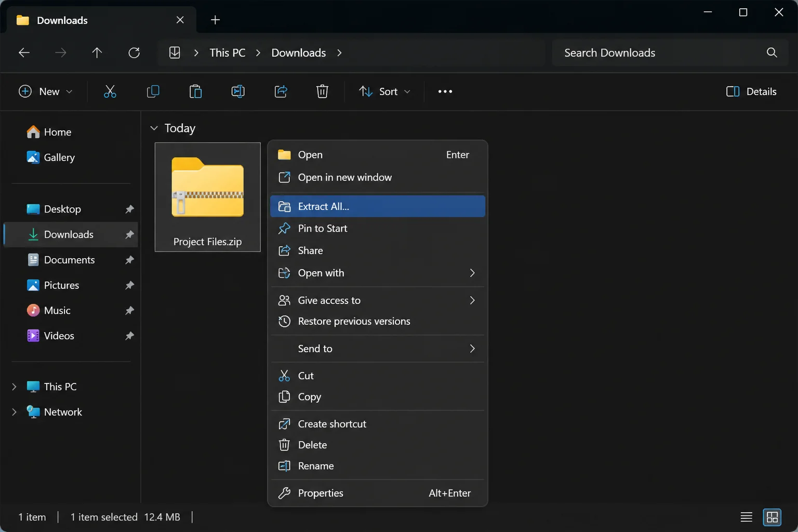The width and height of the screenshot is (798, 532).
Task: Select Open in new window
Action: click(x=378, y=177)
